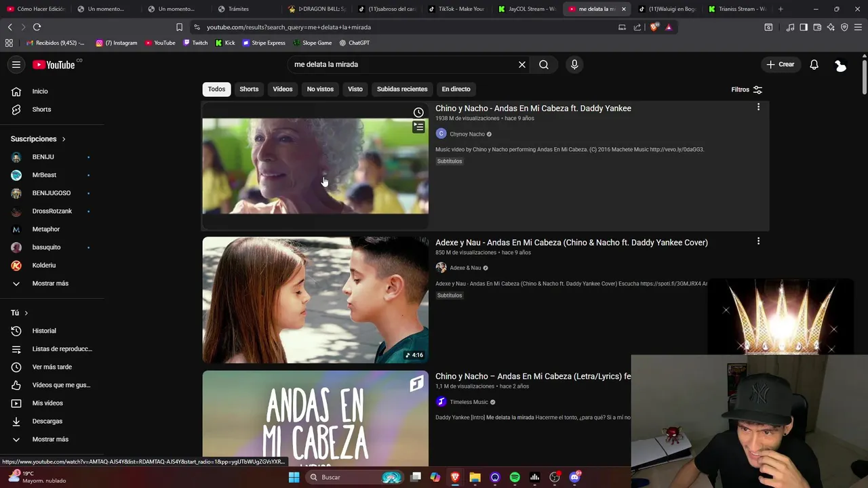
Task: Open Brave browser from the taskbar
Action: (x=455, y=477)
